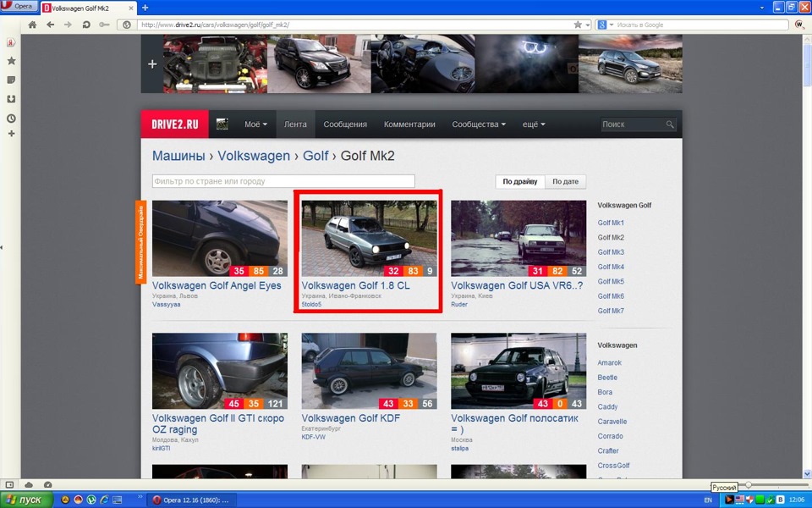The image size is (812, 508).
Task: Reload the page with the refresh icon
Action: coord(86,25)
